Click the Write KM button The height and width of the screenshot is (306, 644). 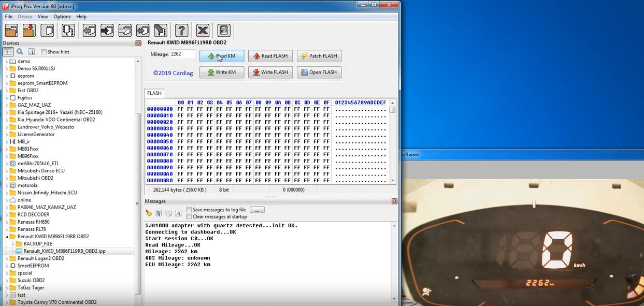coord(221,72)
